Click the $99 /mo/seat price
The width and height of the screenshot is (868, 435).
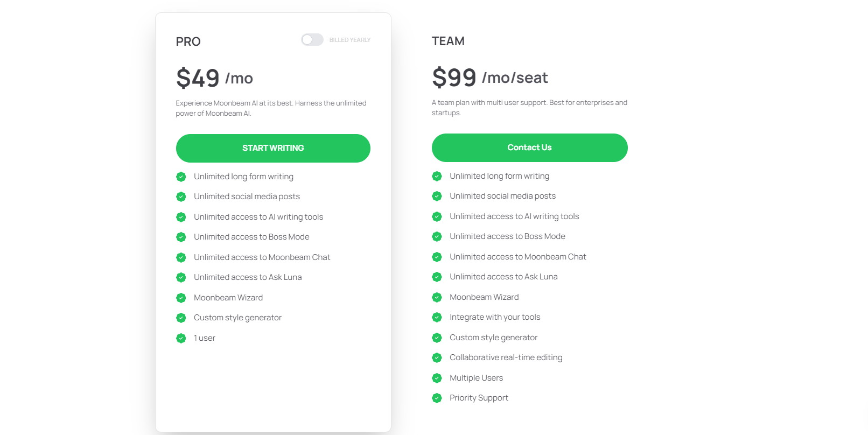(x=489, y=78)
